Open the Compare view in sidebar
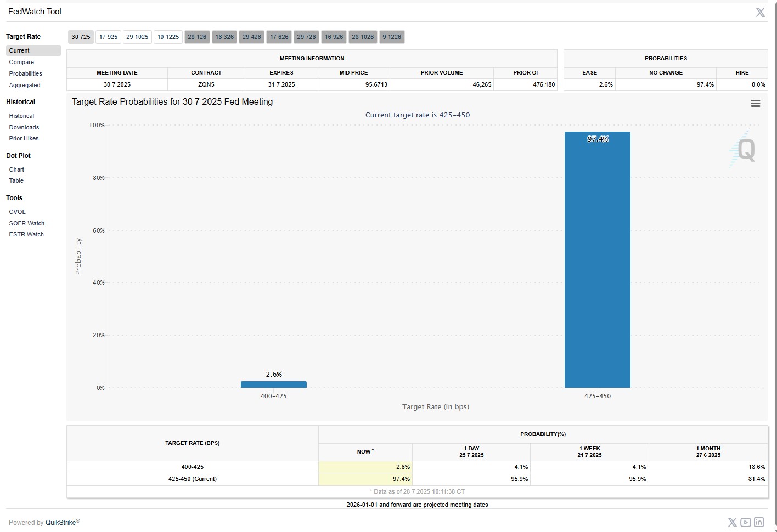The height and width of the screenshot is (532, 777). (21, 62)
